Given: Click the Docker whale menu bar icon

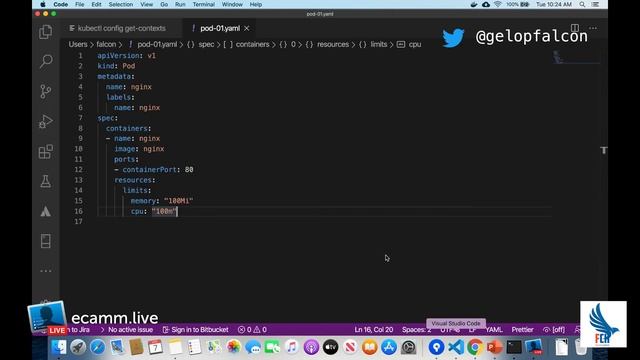Looking at the screenshot, I should pos(474,4).
